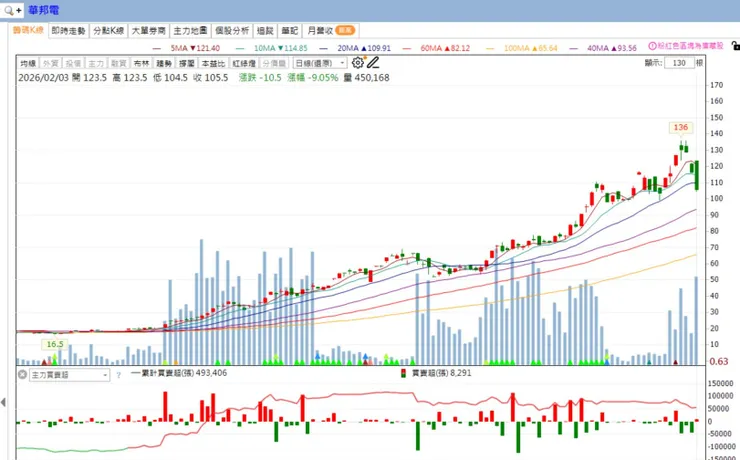Toggle the 撐壓 support-resistance overlay

186,63
